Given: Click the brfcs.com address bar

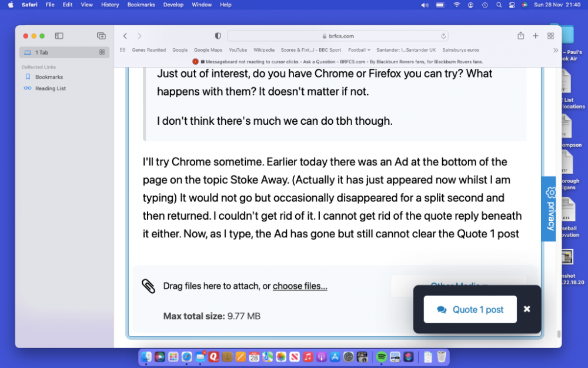Looking at the screenshot, I should coord(338,36).
